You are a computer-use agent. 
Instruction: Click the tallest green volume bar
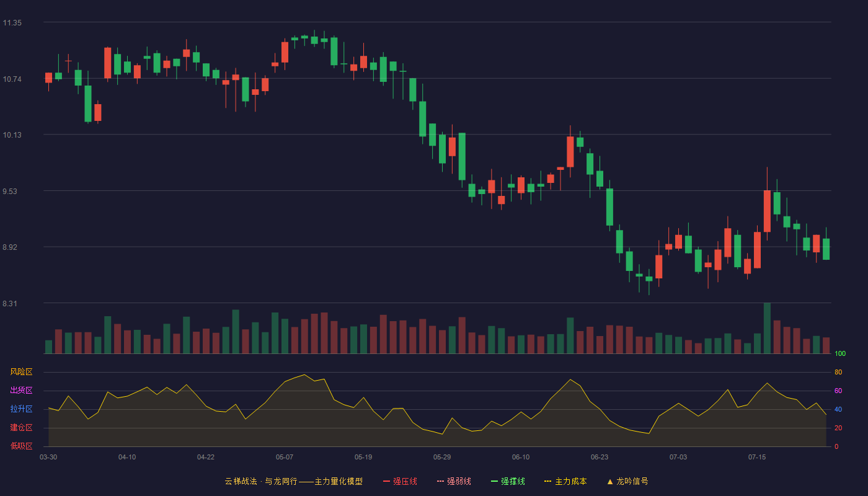click(x=767, y=328)
